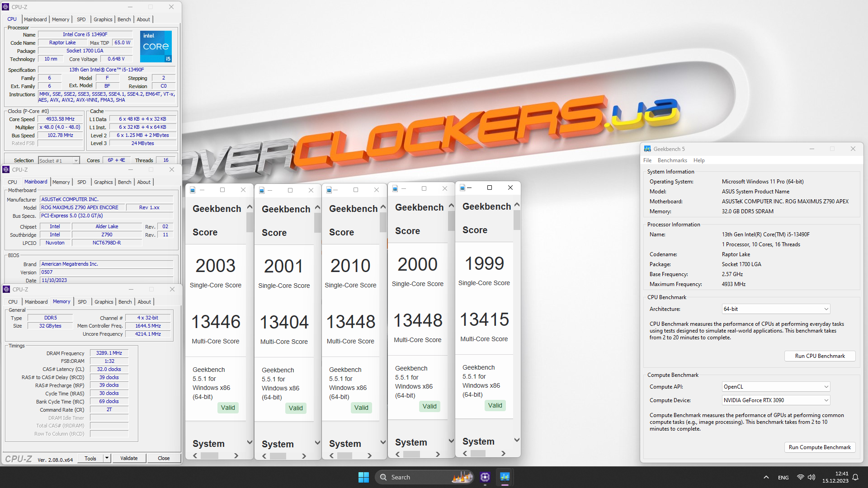Click the Geekbench 5 title bar icon
Screen dimensions: 868x488
[648, 148]
